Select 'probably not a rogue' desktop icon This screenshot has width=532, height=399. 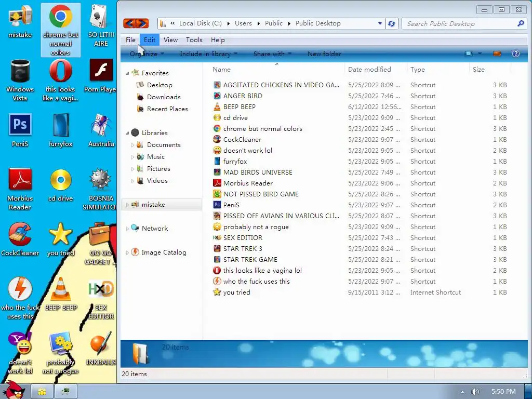60,353
